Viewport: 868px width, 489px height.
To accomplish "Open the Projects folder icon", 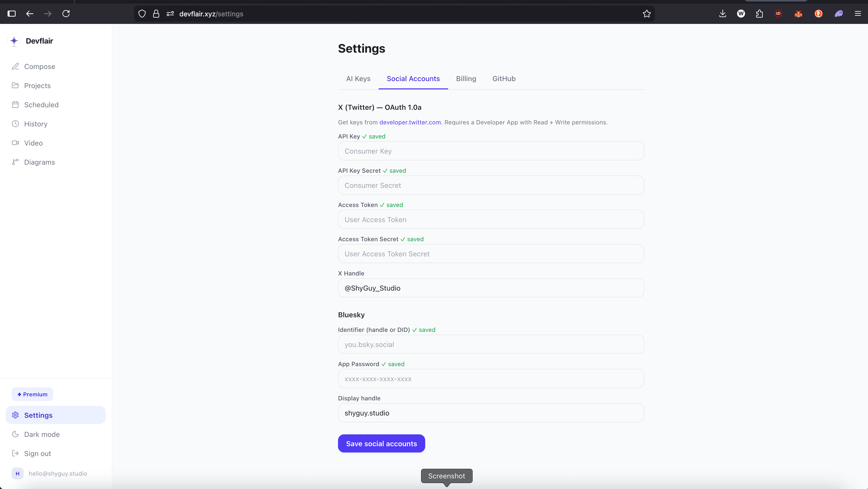I will coord(15,85).
